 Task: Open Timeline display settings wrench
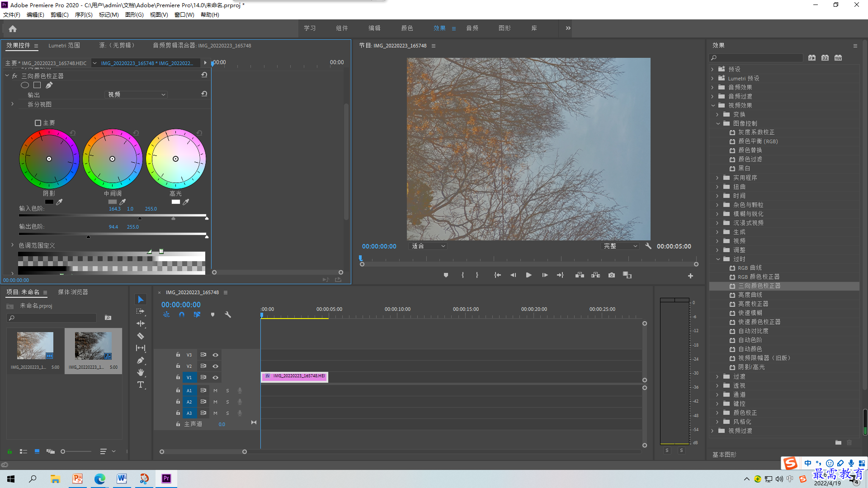click(228, 314)
